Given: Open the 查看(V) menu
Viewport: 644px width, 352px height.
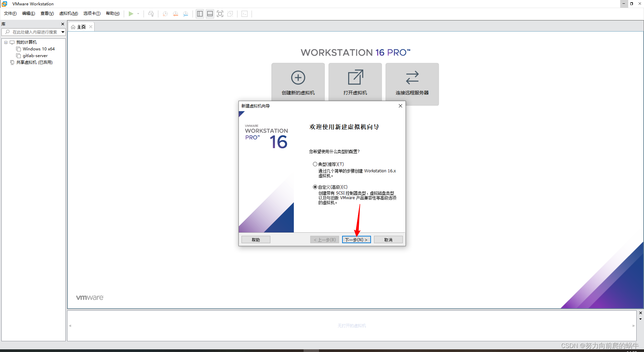Looking at the screenshot, I should click(47, 13).
